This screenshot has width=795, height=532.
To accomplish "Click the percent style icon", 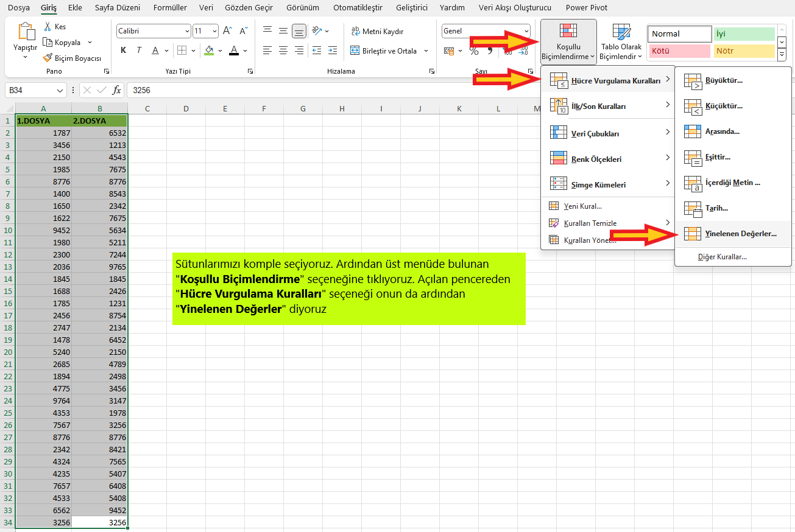I will point(474,51).
